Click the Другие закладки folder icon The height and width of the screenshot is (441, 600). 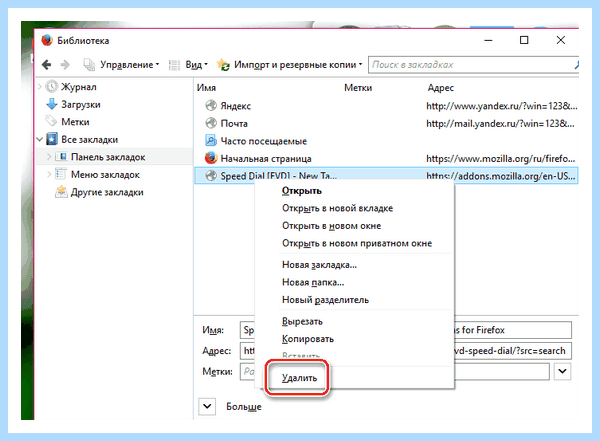pos(61,191)
